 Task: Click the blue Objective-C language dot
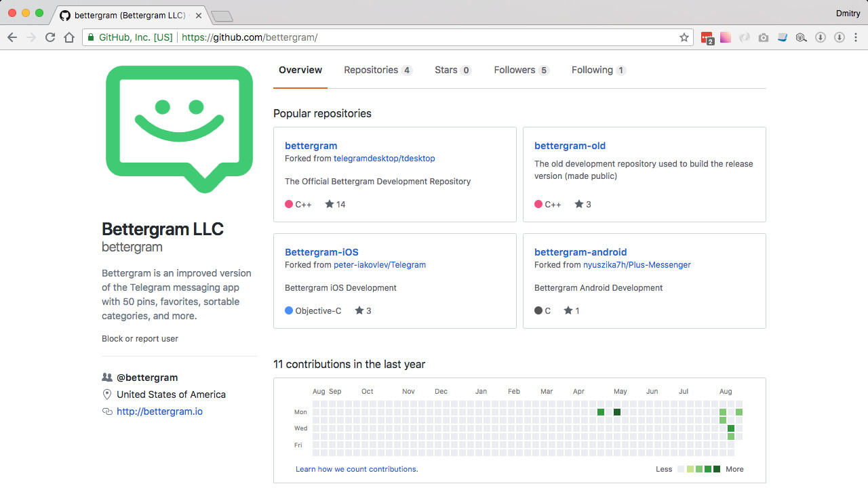(x=289, y=310)
